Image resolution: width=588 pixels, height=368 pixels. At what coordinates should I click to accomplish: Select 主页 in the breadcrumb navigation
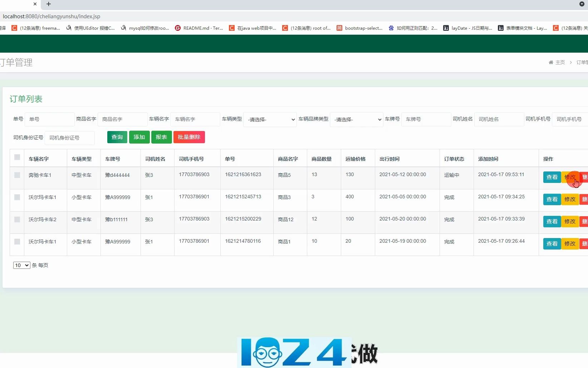pyautogui.click(x=560, y=62)
